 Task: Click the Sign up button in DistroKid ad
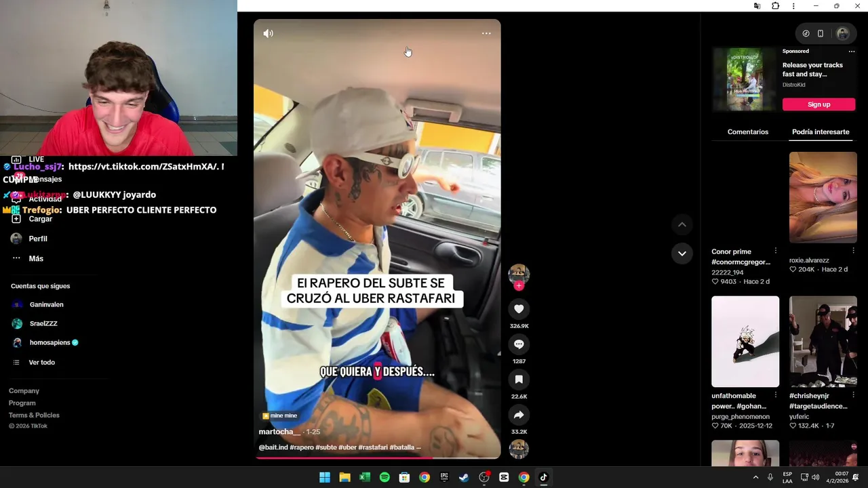[818, 104]
